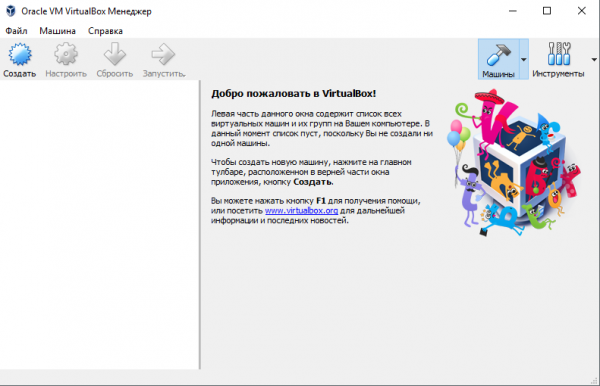
Task: Click the Сбросить down-arrow icon
Action: pos(115,54)
